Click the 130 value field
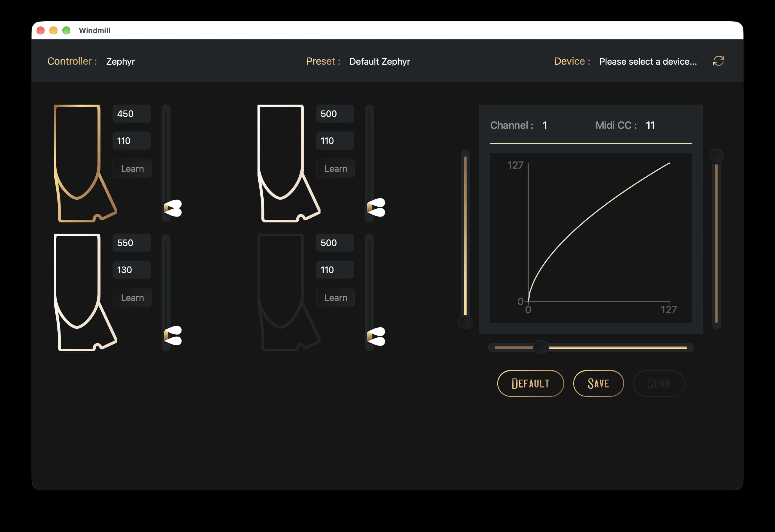Image resolution: width=775 pixels, height=532 pixels. 131,270
